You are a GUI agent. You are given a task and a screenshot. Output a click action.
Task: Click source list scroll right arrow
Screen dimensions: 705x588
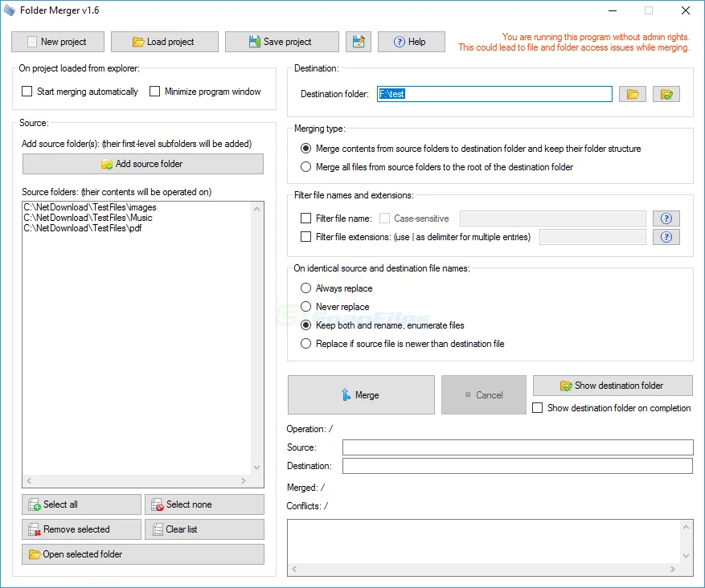[244, 480]
